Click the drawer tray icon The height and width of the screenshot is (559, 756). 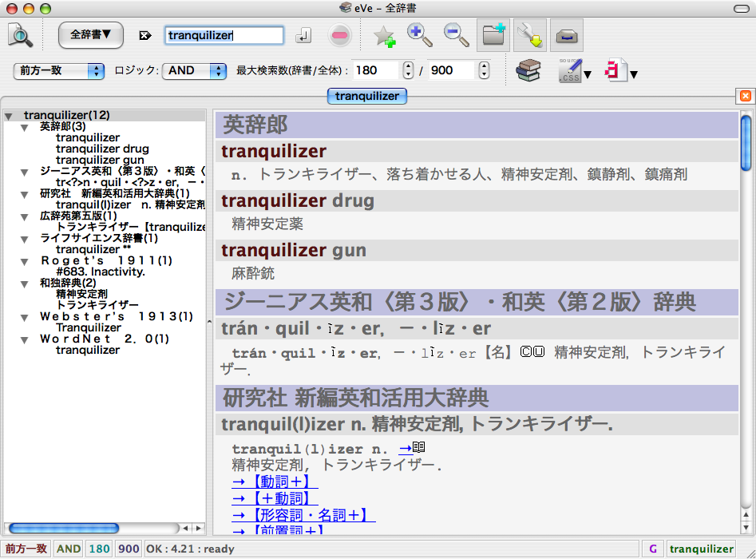click(x=567, y=35)
